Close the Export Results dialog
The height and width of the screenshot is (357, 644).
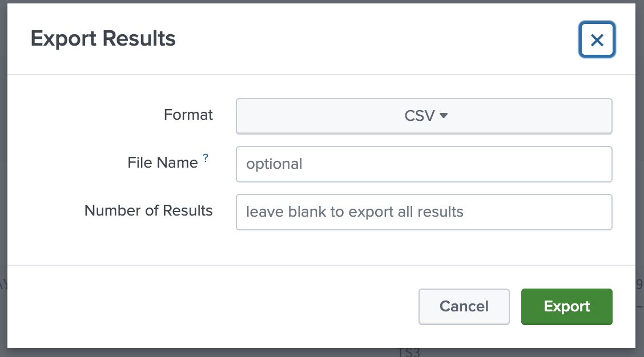tap(597, 40)
